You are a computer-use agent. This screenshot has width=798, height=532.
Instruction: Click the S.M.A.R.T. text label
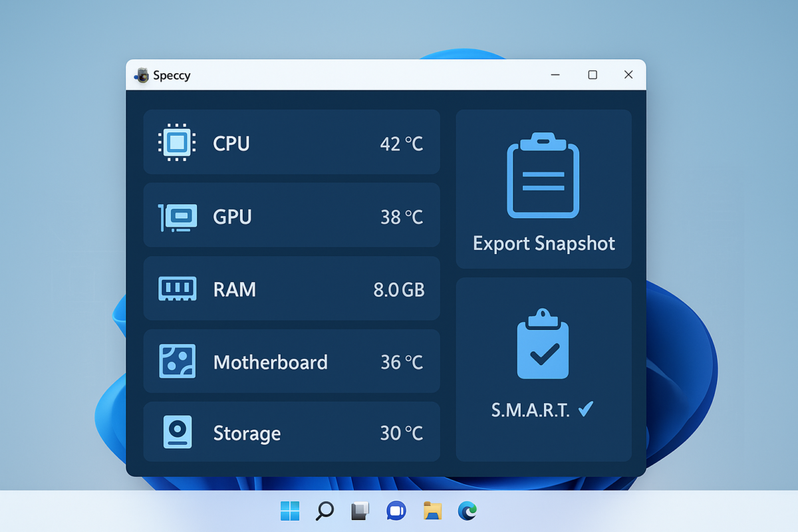pos(531,410)
